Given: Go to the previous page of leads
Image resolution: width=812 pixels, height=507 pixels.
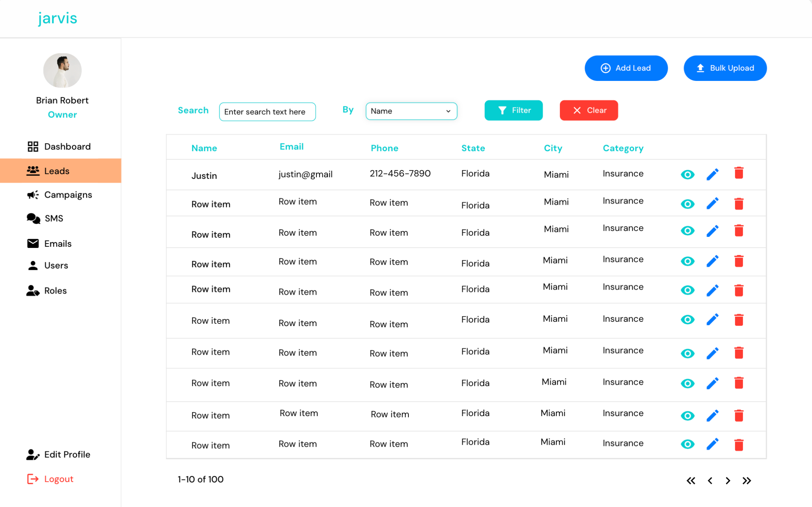Looking at the screenshot, I should click(710, 481).
